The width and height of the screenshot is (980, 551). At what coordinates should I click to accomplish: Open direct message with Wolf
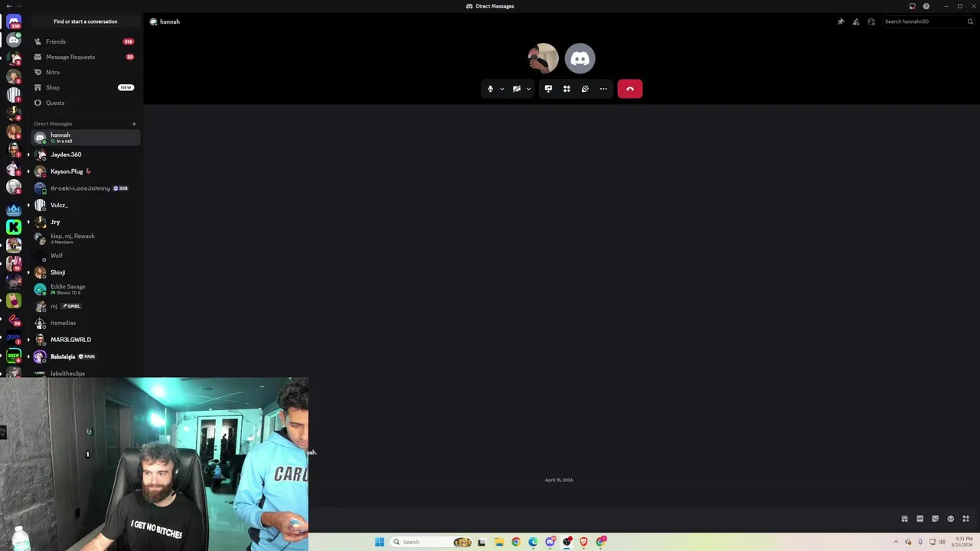pyautogui.click(x=86, y=256)
